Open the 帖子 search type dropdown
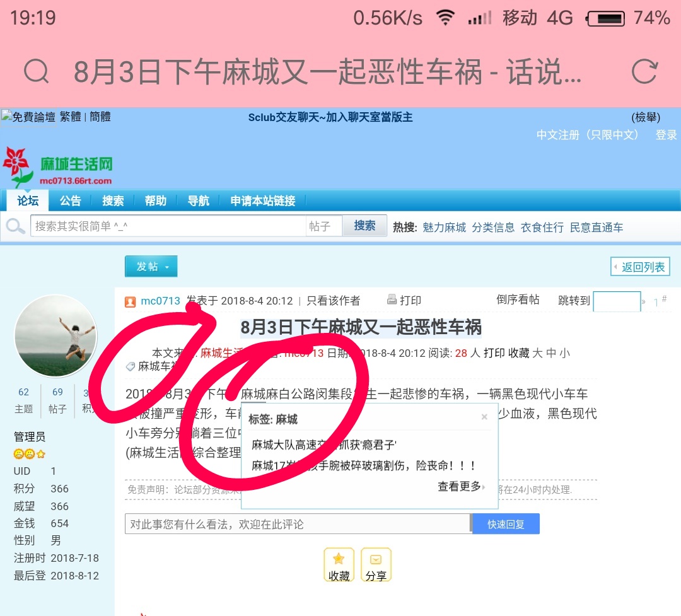The height and width of the screenshot is (616, 681). click(x=323, y=226)
